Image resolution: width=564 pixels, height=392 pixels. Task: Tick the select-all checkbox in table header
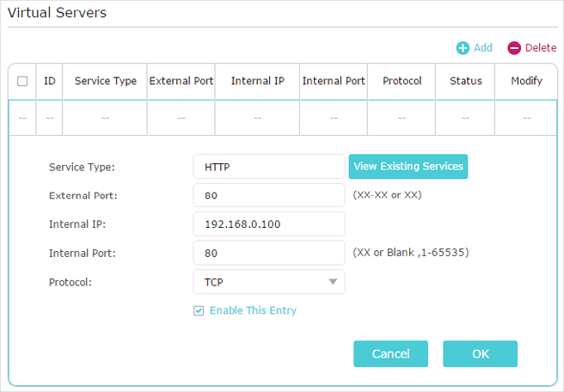pos(22,82)
